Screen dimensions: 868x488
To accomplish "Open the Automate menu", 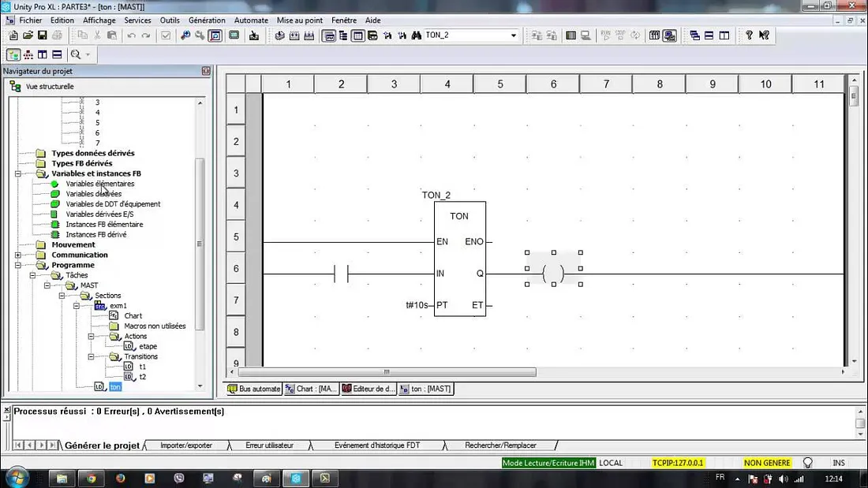I will point(251,20).
